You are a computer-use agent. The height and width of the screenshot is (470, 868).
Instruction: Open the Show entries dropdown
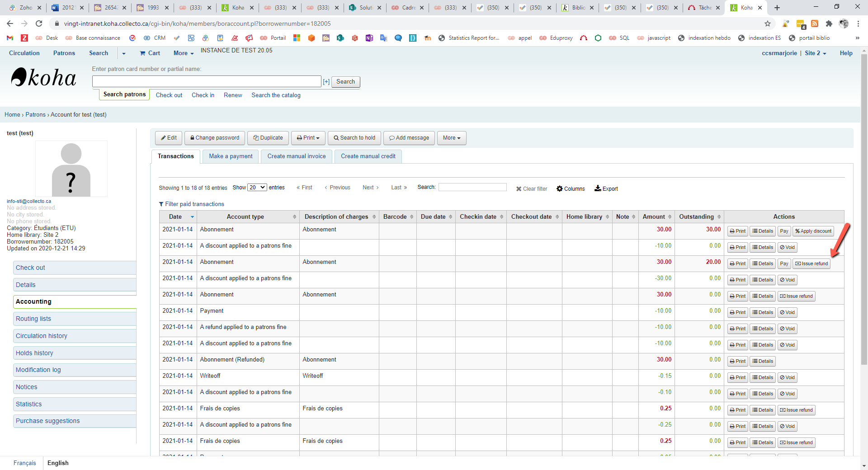257,188
